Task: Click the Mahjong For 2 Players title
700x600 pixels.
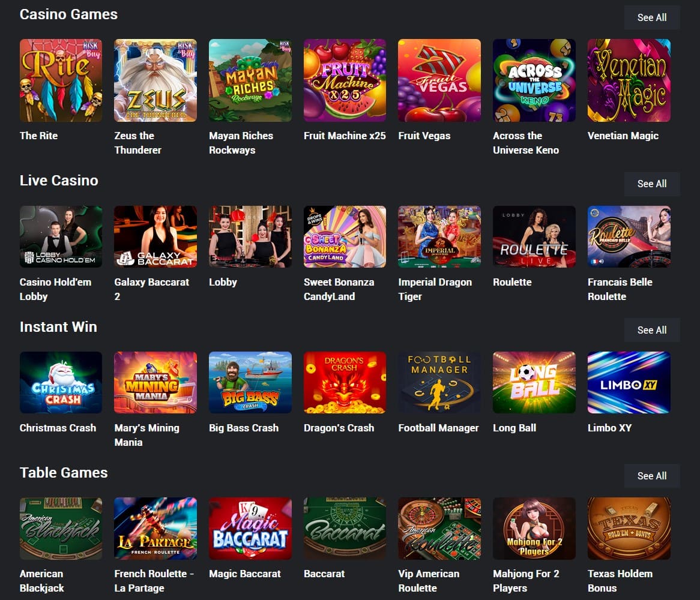Action: click(525, 581)
